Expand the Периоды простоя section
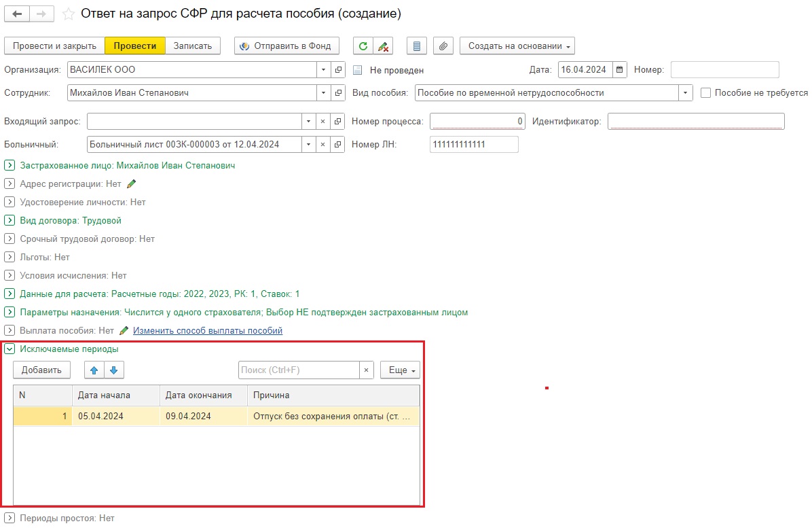Screen dimensions: 812x528 point(10,518)
